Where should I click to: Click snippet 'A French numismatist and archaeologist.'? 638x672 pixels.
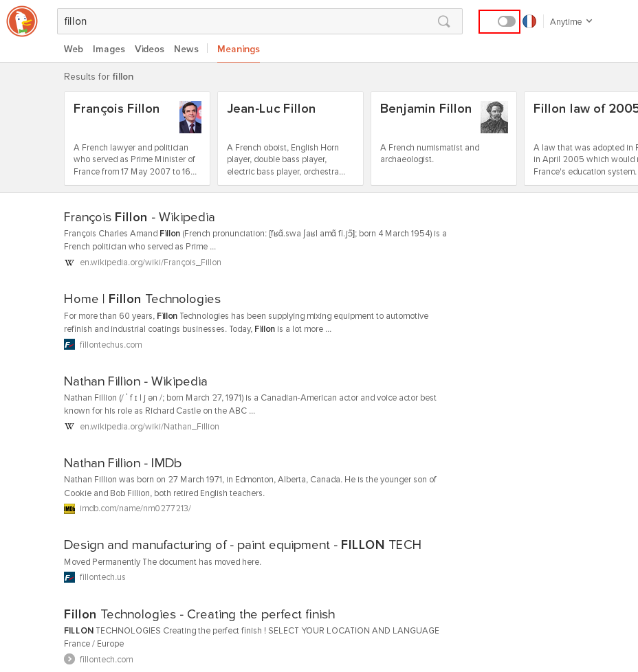click(x=430, y=153)
